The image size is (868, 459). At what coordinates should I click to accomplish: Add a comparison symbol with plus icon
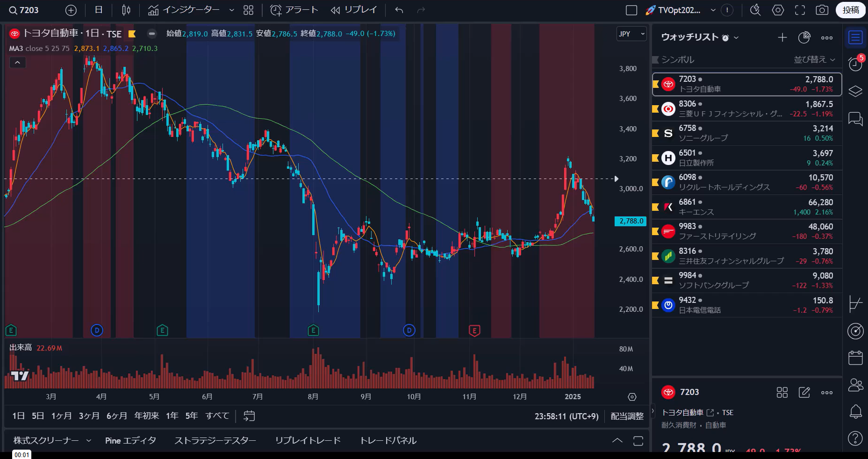click(71, 10)
